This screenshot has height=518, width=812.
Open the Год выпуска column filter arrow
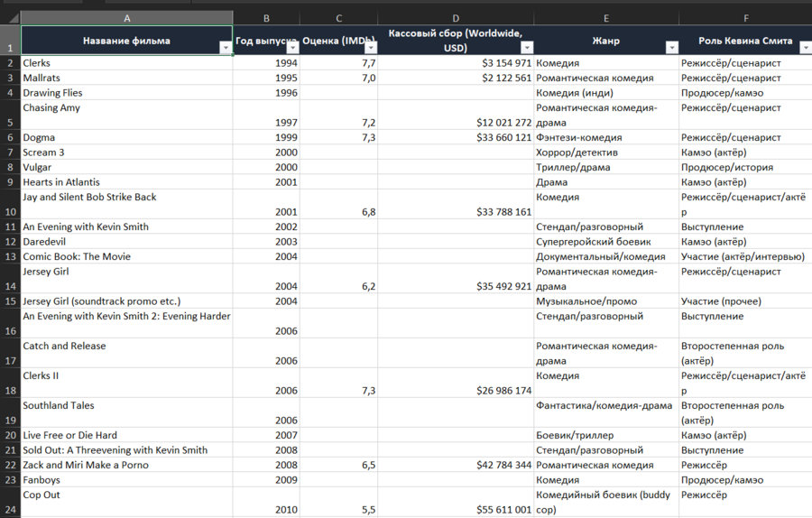click(291, 49)
